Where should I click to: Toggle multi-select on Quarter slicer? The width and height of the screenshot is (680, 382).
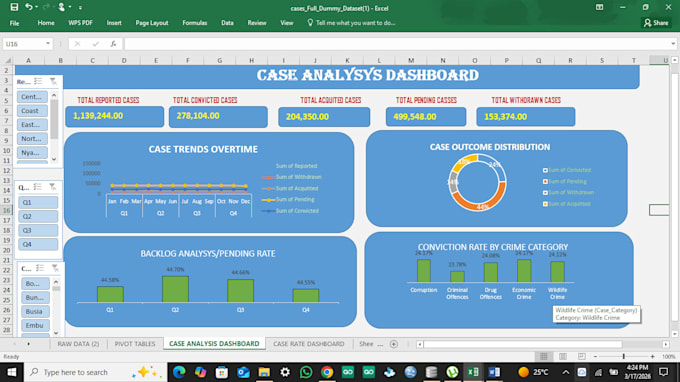pos(38,187)
